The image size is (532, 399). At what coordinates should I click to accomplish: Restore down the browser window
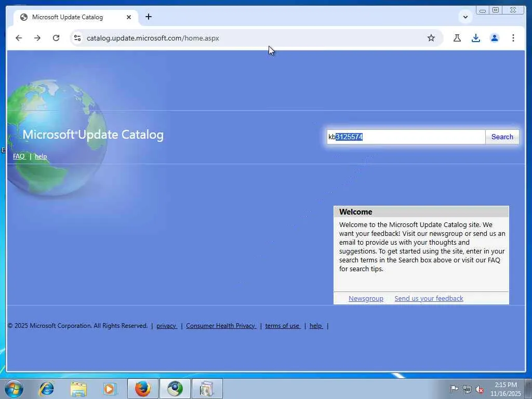496,10
